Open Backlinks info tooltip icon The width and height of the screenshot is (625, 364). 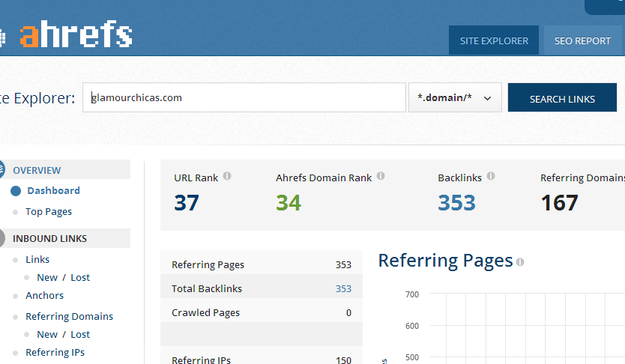click(491, 176)
